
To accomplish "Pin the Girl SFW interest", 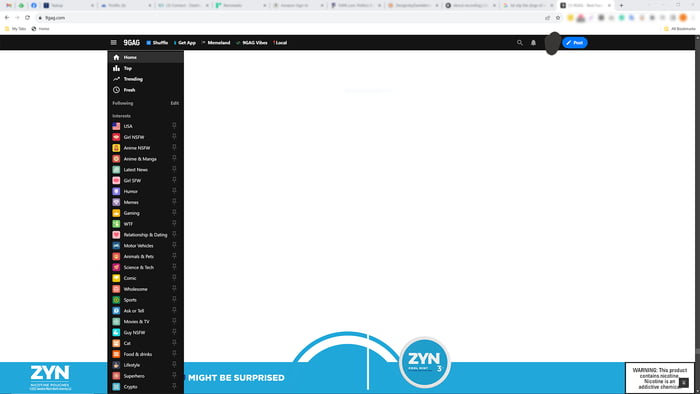I will [x=174, y=180].
